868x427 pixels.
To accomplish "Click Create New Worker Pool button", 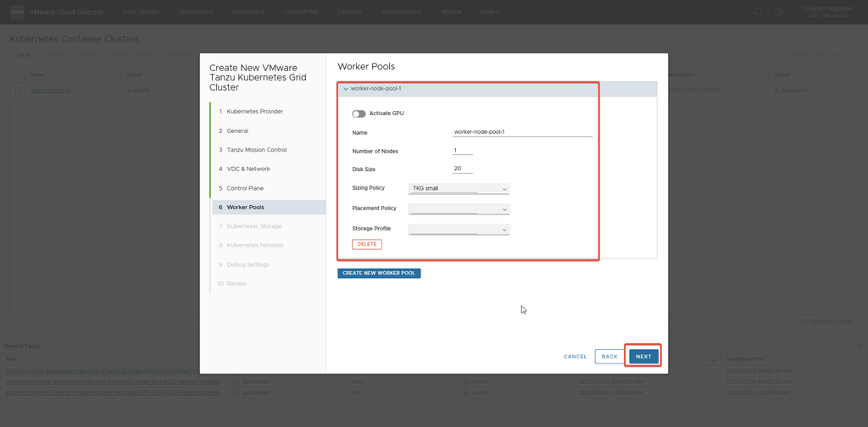I will pos(379,273).
